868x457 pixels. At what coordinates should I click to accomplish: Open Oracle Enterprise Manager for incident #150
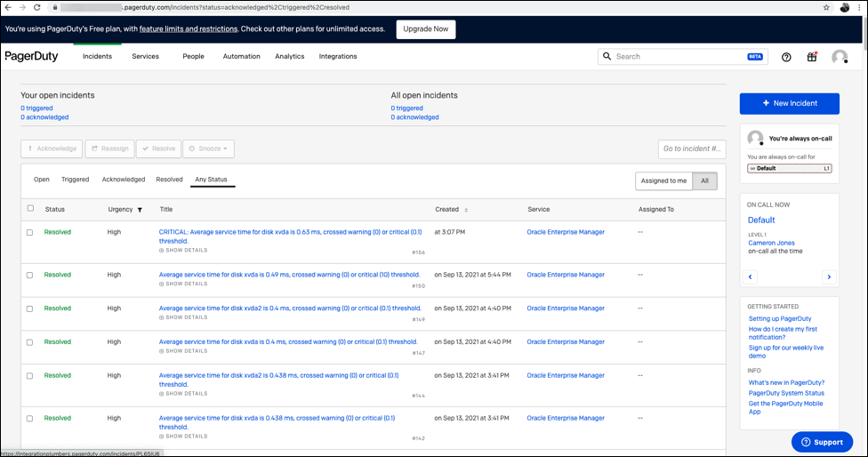point(566,275)
